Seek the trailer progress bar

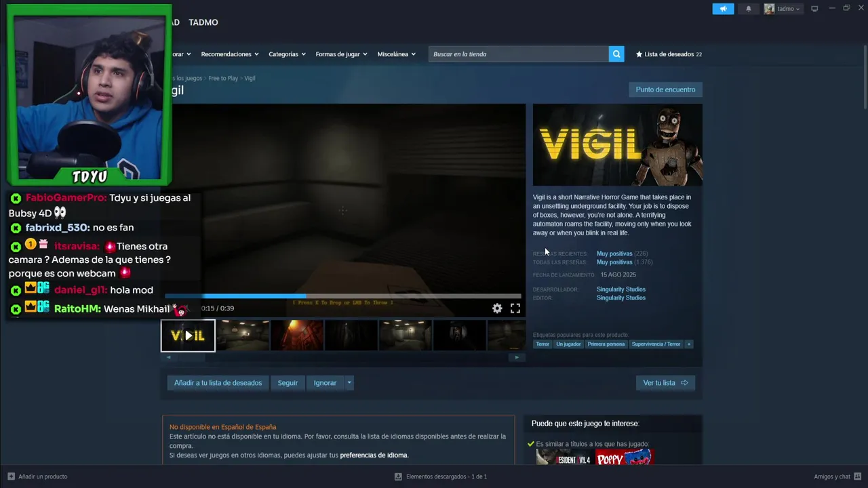pos(343,296)
